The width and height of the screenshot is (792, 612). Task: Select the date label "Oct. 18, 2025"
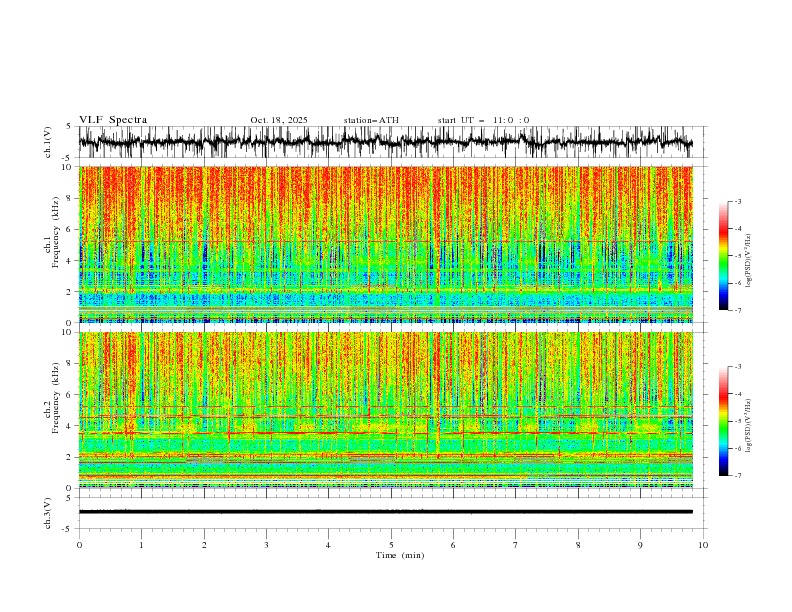coord(279,120)
